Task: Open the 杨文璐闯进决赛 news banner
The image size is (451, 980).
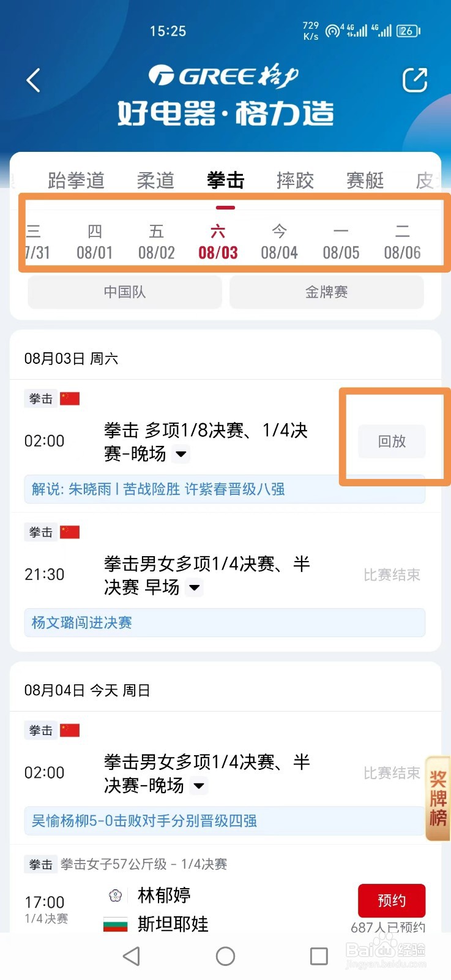Action: click(x=225, y=623)
